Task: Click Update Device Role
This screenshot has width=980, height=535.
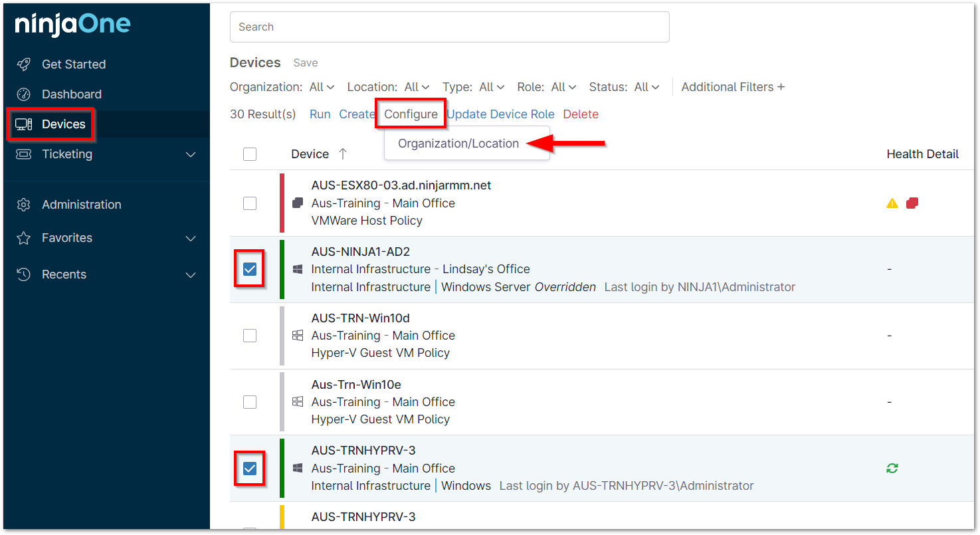Action: point(500,114)
